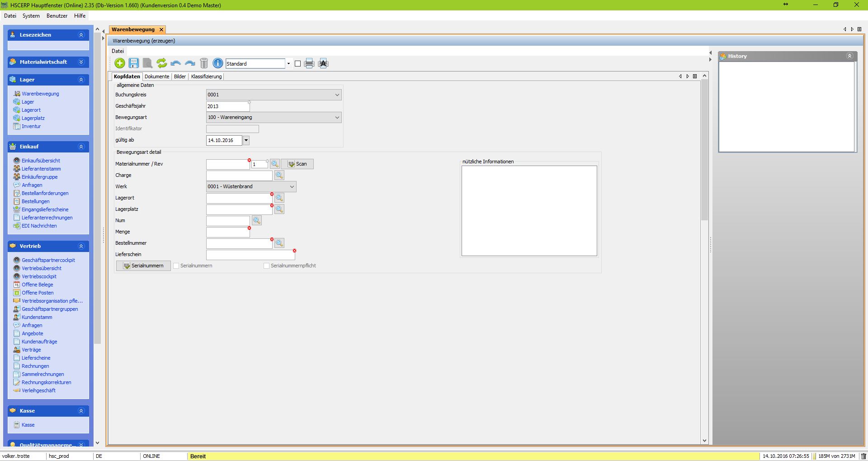Viewport: 868px width, 461px height.
Task: Click the trash can delete icon
Action: point(204,63)
